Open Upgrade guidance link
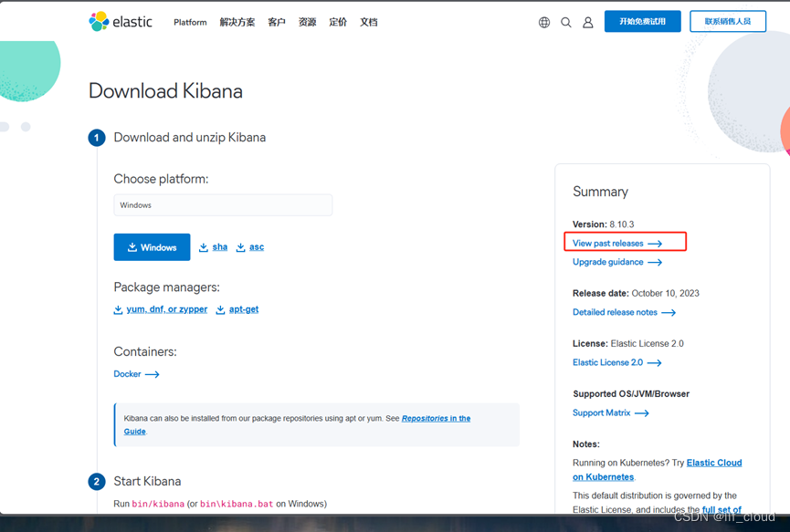This screenshot has width=790, height=532. (x=617, y=262)
